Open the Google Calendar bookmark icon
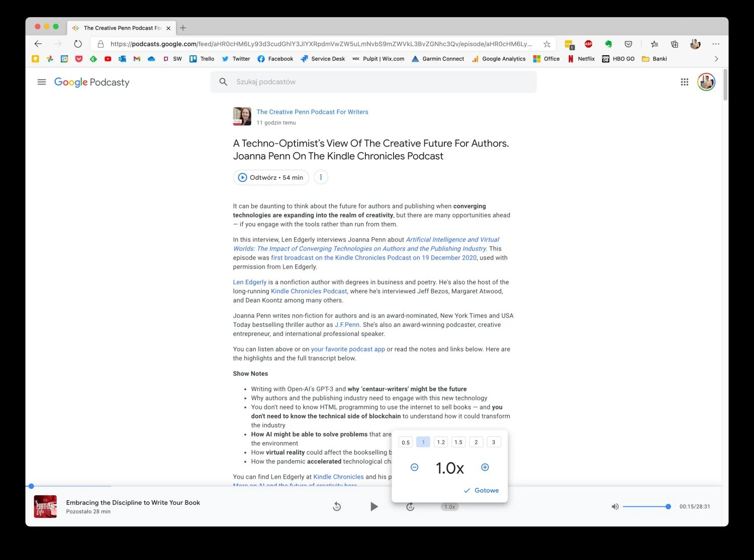This screenshot has height=560, width=754. pyautogui.click(x=64, y=59)
